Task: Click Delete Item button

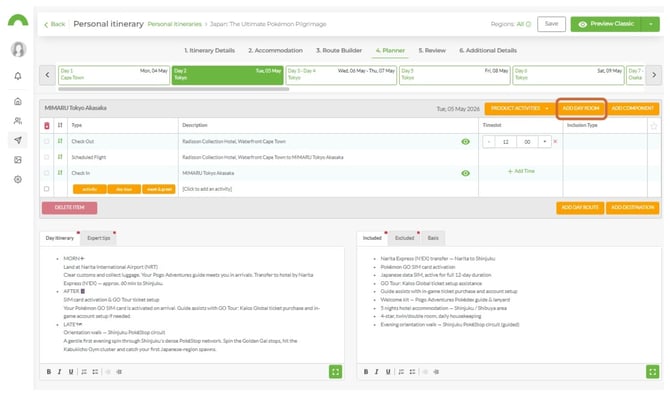Action: (x=70, y=208)
